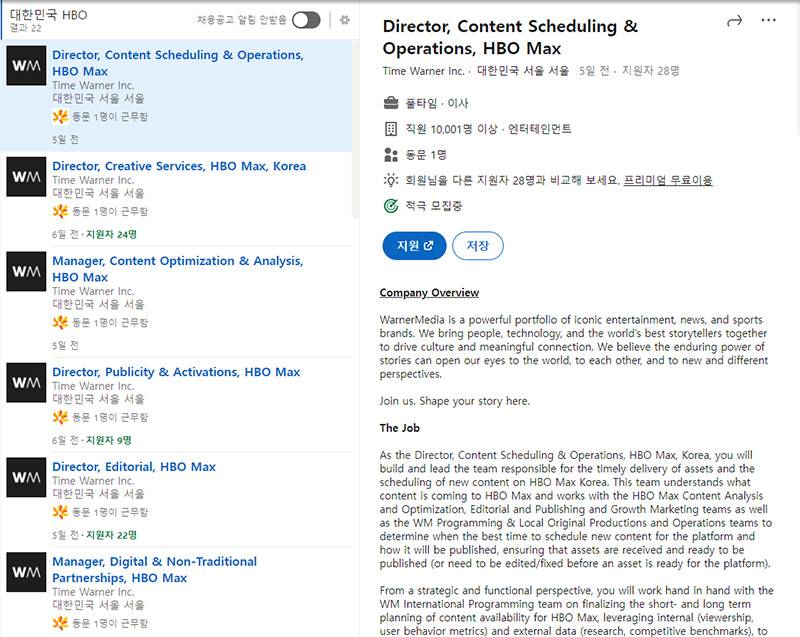Open Director, Creative Services, HBO Max, Korea

point(179,166)
